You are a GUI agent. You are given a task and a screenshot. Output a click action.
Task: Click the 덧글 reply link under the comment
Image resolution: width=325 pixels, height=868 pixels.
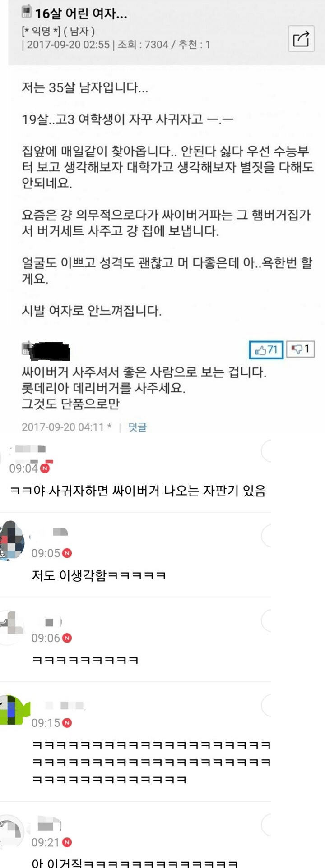pyautogui.click(x=137, y=427)
